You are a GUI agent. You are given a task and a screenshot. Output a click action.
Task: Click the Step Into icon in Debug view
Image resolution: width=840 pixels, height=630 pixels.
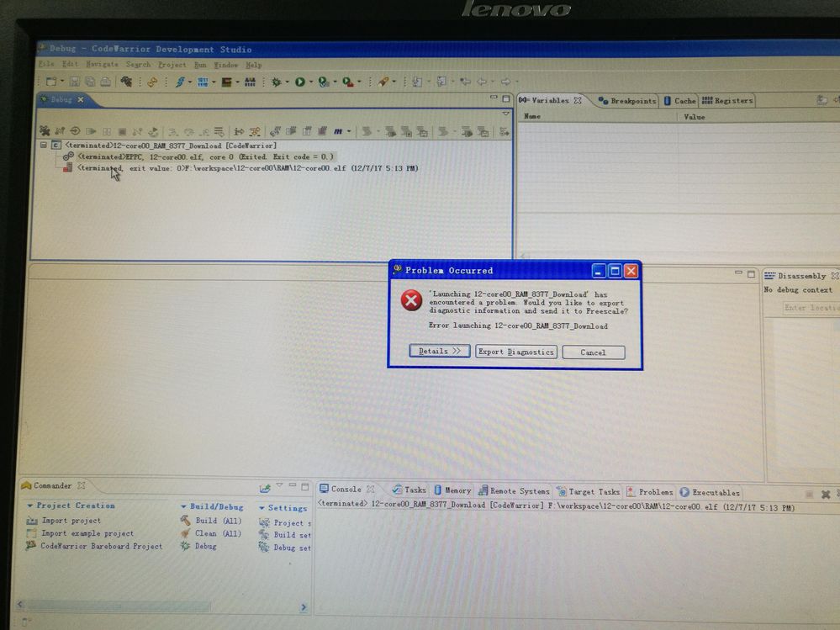click(x=172, y=132)
